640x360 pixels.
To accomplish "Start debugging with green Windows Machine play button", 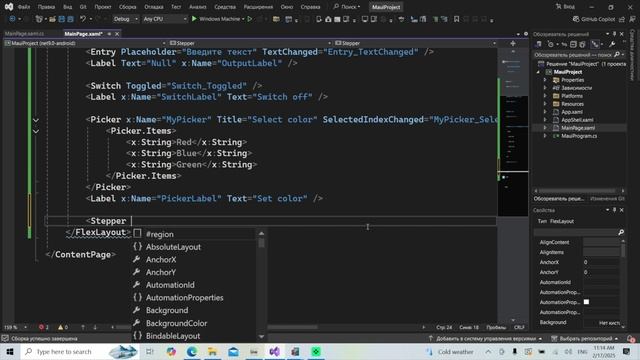I will [194, 19].
